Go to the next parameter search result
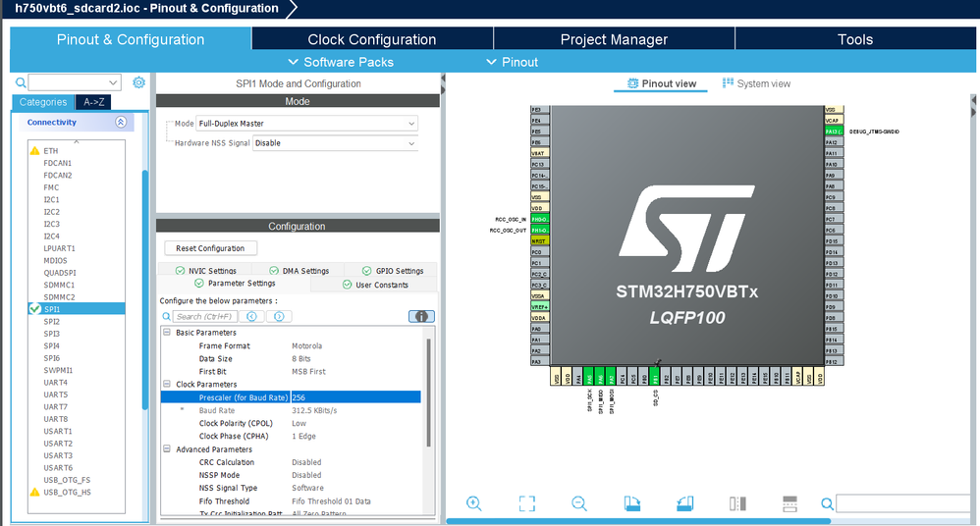The width and height of the screenshot is (980, 526). tap(279, 317)
